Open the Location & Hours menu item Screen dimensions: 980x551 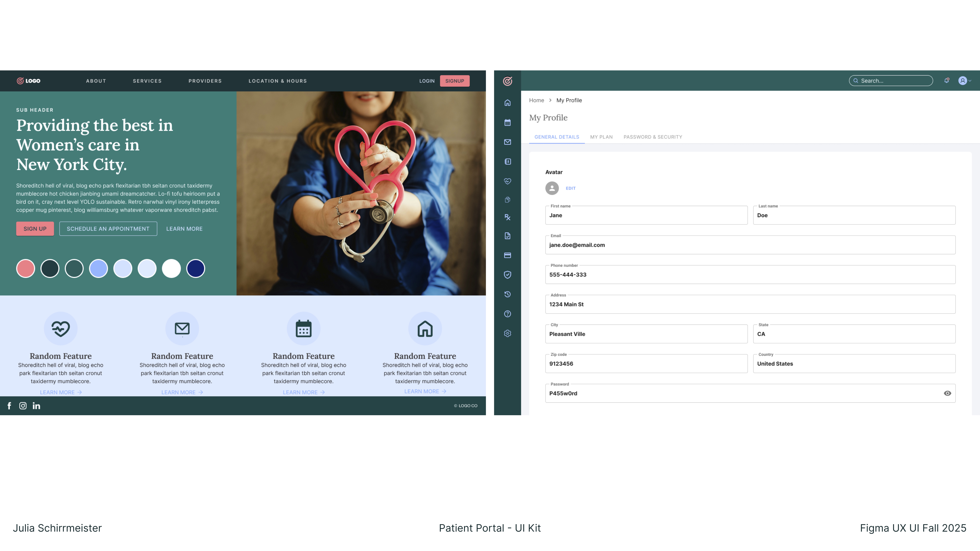[x=278, y=81]
